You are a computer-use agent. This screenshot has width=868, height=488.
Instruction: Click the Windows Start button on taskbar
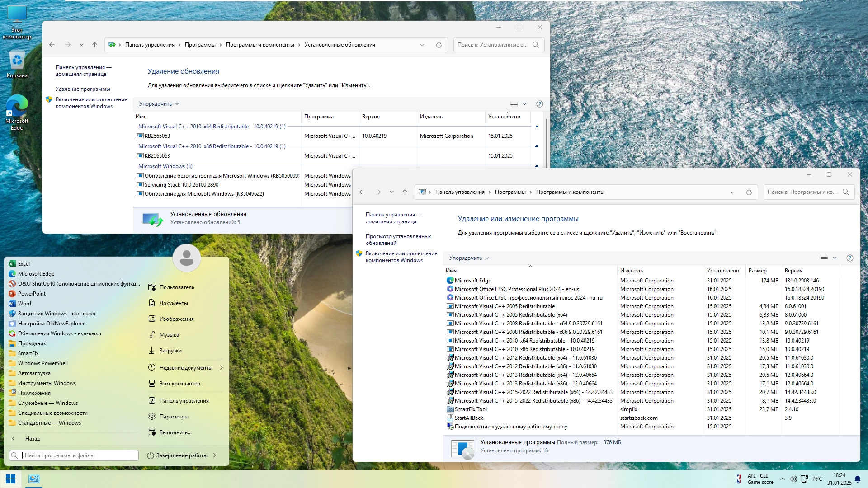click(10, 479)
